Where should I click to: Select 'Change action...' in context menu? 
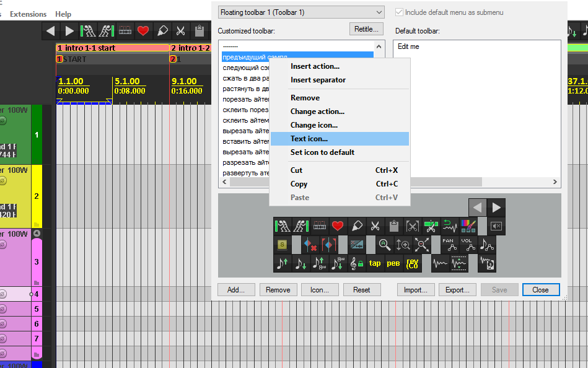pyautogui.click(x=317, y=112)
